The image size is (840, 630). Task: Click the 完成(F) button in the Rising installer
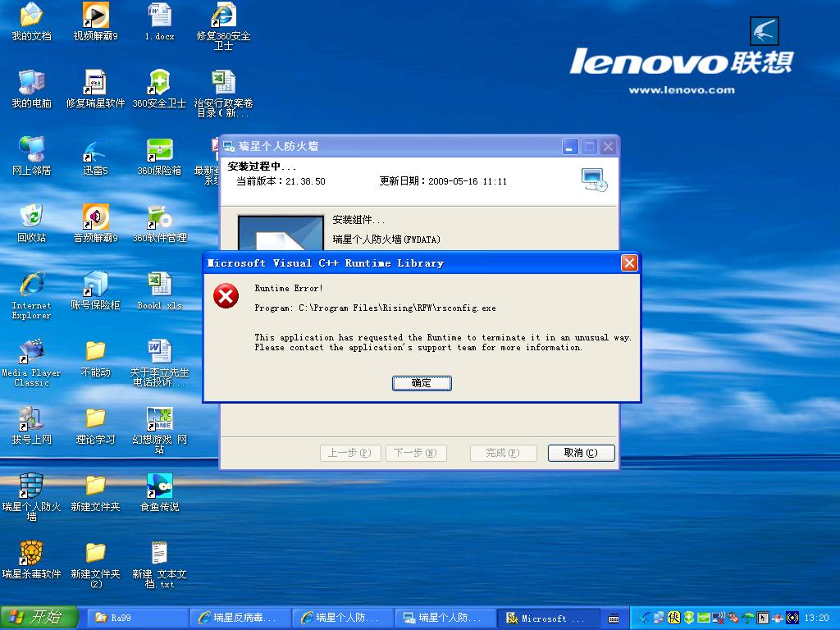click(503, 453)
